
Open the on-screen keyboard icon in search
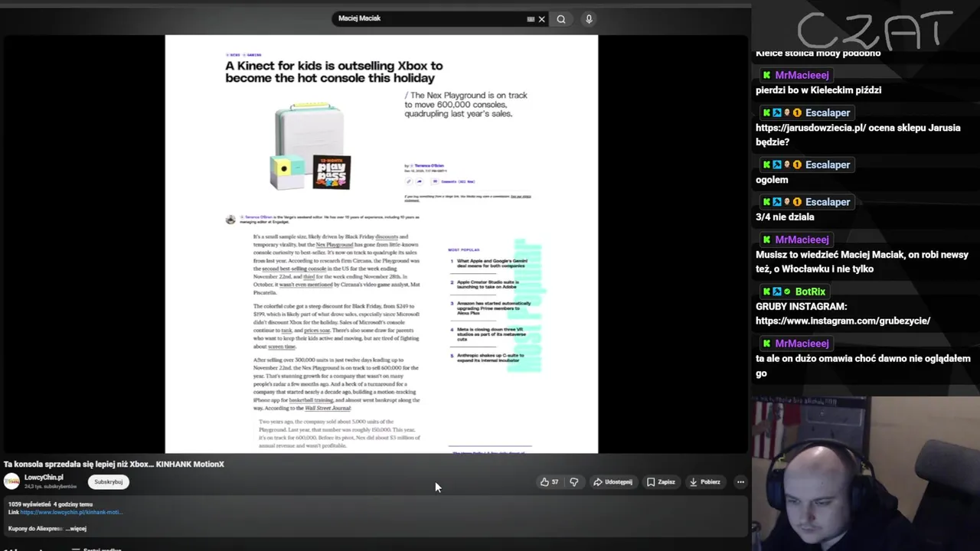[x=531, y=19]
